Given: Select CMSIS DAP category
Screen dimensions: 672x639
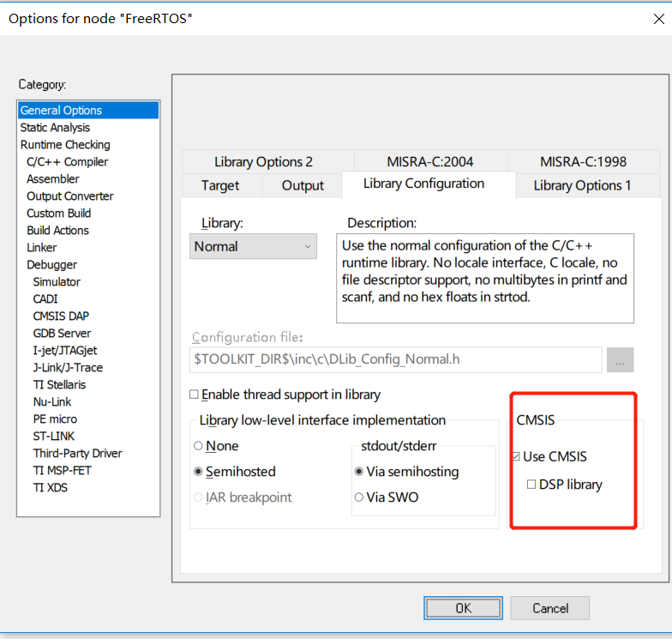Looking at the screenshot, I should [x=61, y=316].
